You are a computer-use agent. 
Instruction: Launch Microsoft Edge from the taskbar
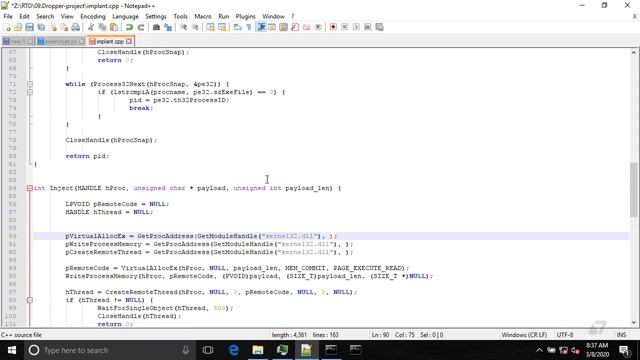pos(233,350)
